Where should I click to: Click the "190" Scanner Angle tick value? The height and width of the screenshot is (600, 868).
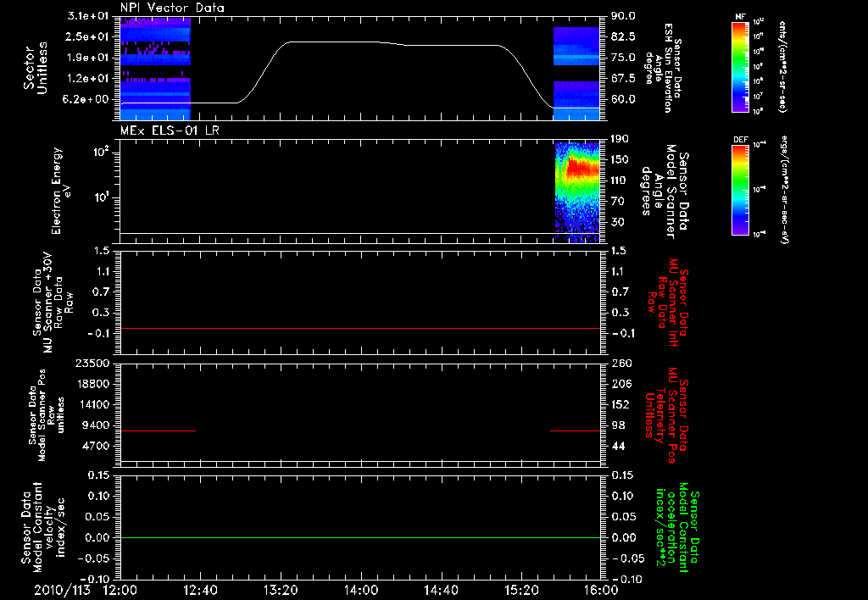click(620, 139)
